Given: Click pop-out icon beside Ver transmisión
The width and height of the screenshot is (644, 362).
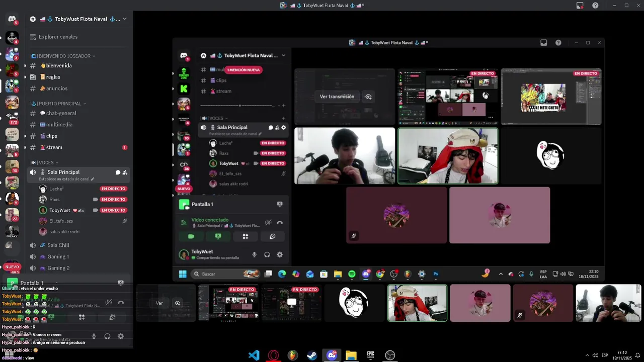Looking at the screenshot, I should point(369,97).
